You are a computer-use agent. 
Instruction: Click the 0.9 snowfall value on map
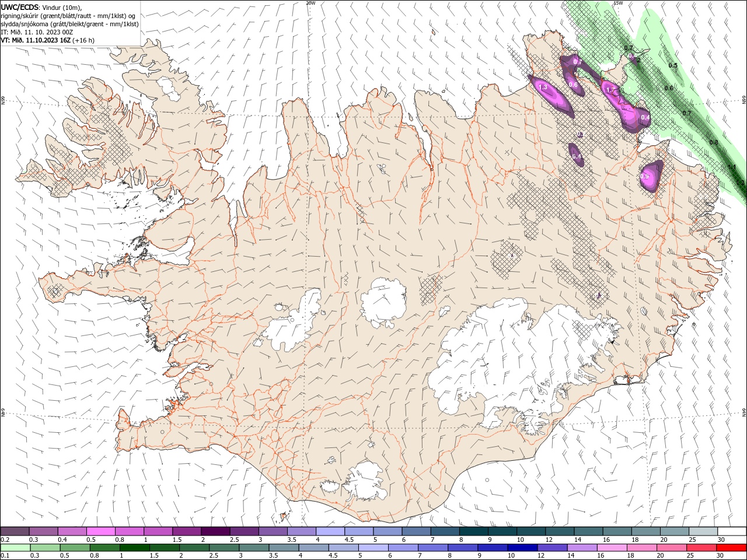point(645,176)
